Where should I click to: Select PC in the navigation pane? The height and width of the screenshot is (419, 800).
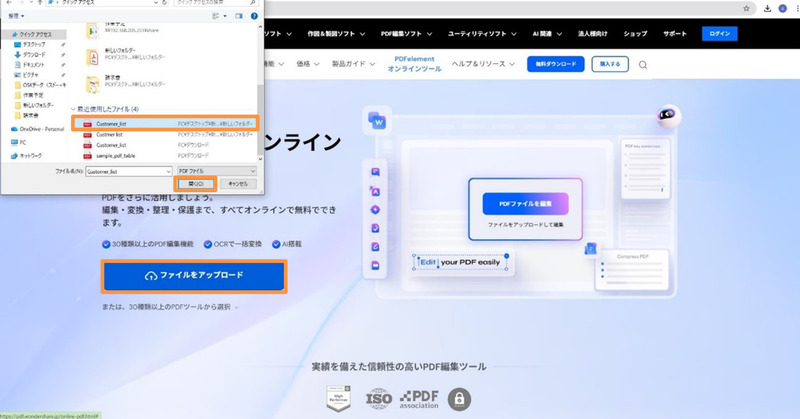(18, 142)
